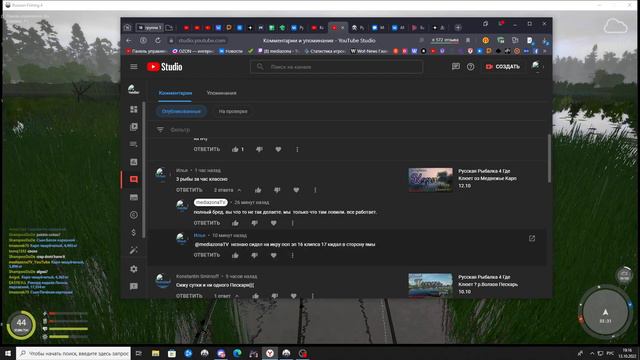Screen dimensions: 640x360
Task: Click ОТВЕТИТЬ under the mediazonaTV reply
Action: [207, 223]
